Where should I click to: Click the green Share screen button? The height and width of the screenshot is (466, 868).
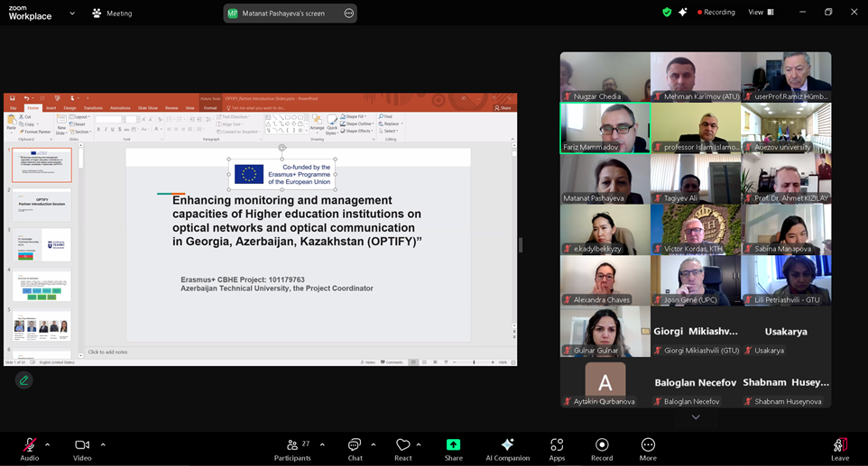(x=453, y=449)
